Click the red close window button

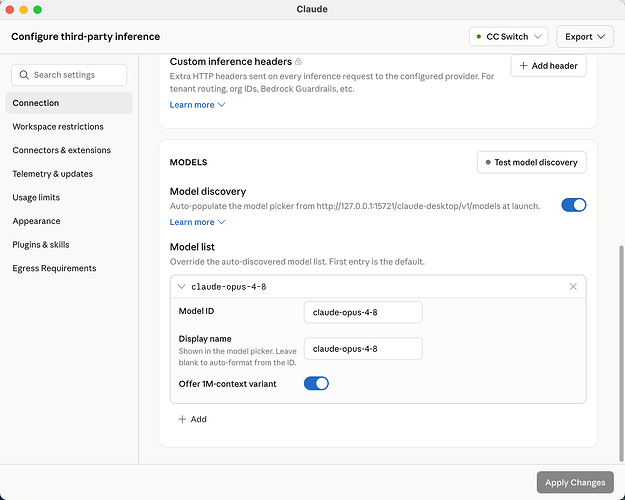pos(10,10)
